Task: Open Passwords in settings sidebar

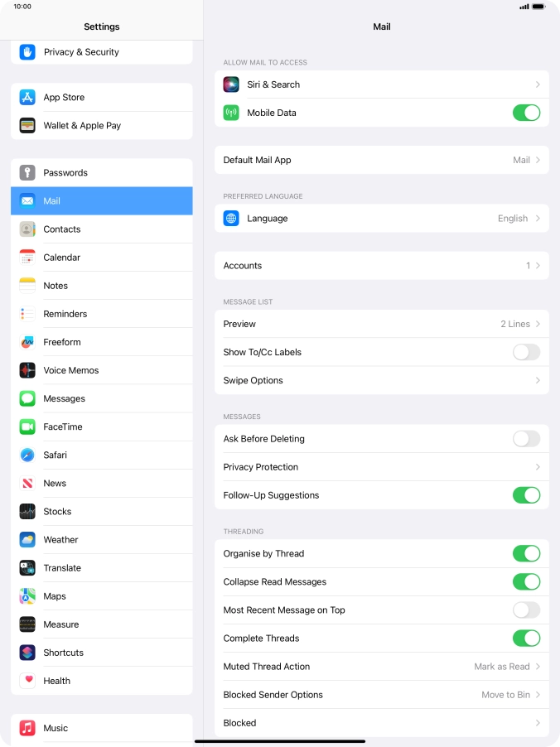Action: [102, 172]
